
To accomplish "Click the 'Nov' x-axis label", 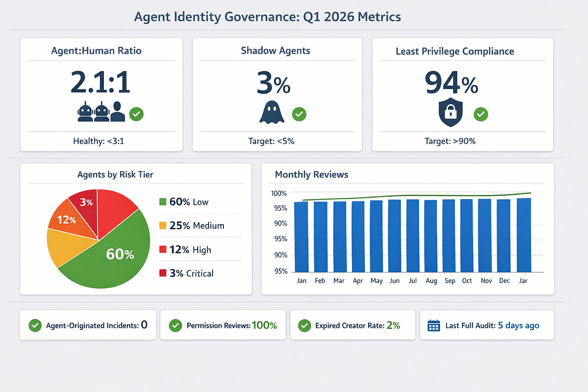I will [x=486, y=281].
